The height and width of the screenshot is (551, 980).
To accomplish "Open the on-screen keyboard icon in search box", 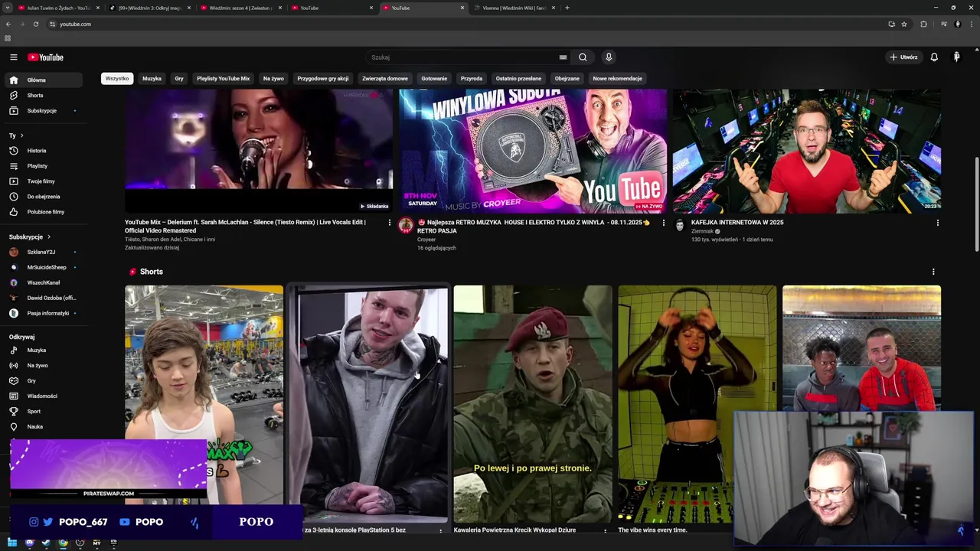I will click(563, 57).
